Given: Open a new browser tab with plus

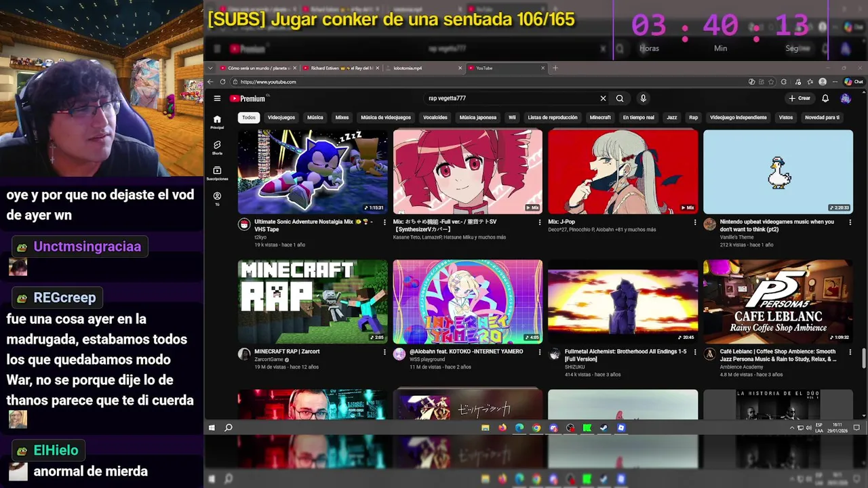Looking at the screenshot, I should (x=555, y=68).
